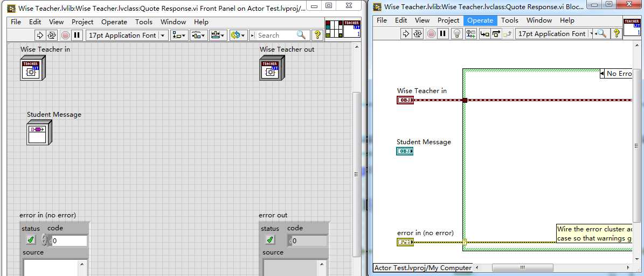Select the Student Message control on Front Panel

coord(39,132)
